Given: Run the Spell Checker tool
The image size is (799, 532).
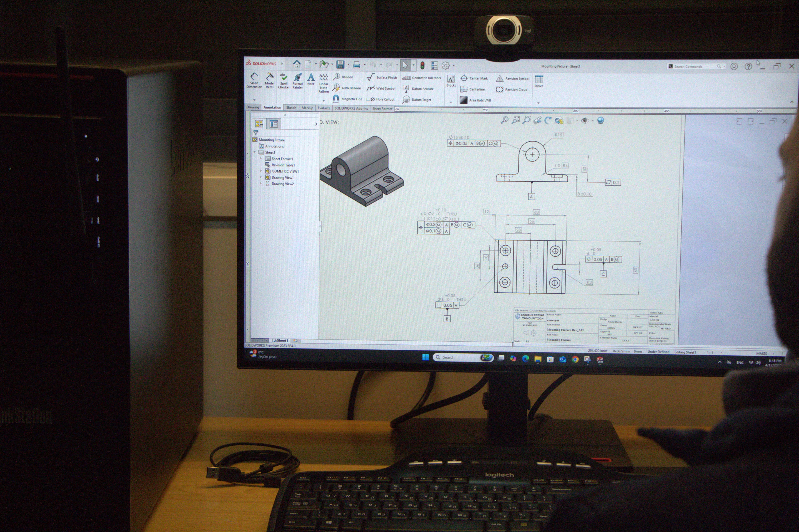Looking at the screenshot, I should coord(284,81).
